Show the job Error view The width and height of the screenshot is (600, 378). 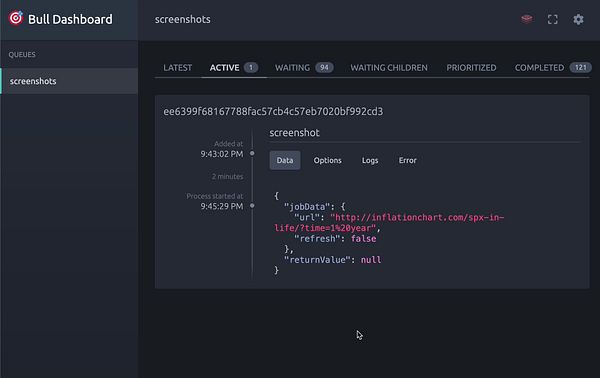408,160
